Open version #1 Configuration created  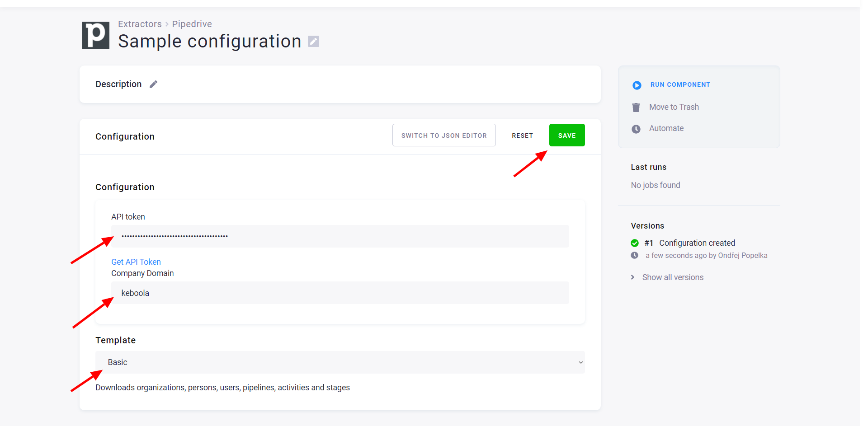[690, 243]
